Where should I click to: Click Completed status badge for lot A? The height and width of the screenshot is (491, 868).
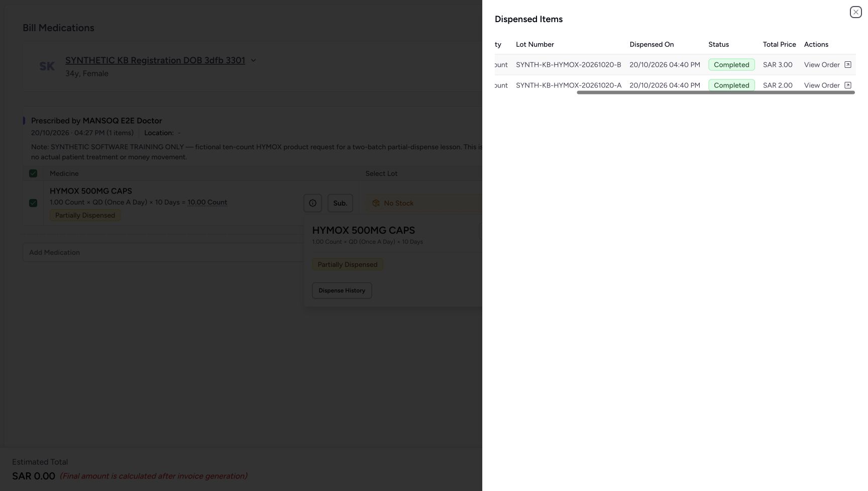point(731,85)
